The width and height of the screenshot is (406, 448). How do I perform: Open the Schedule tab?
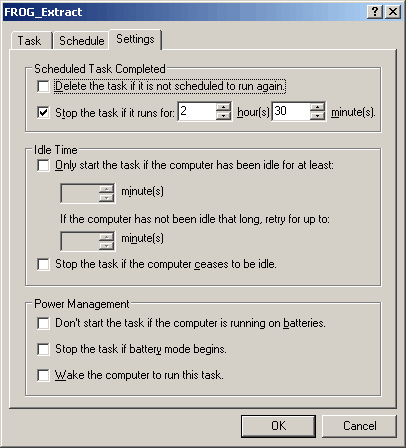click(x=81, y=41)
